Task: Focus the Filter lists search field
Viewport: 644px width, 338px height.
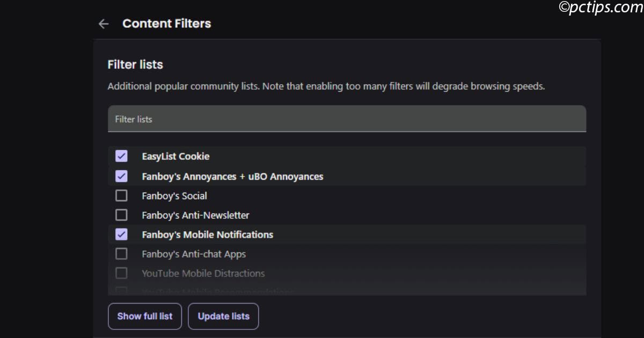Action: pyautogui.click(x=347, y=119)
